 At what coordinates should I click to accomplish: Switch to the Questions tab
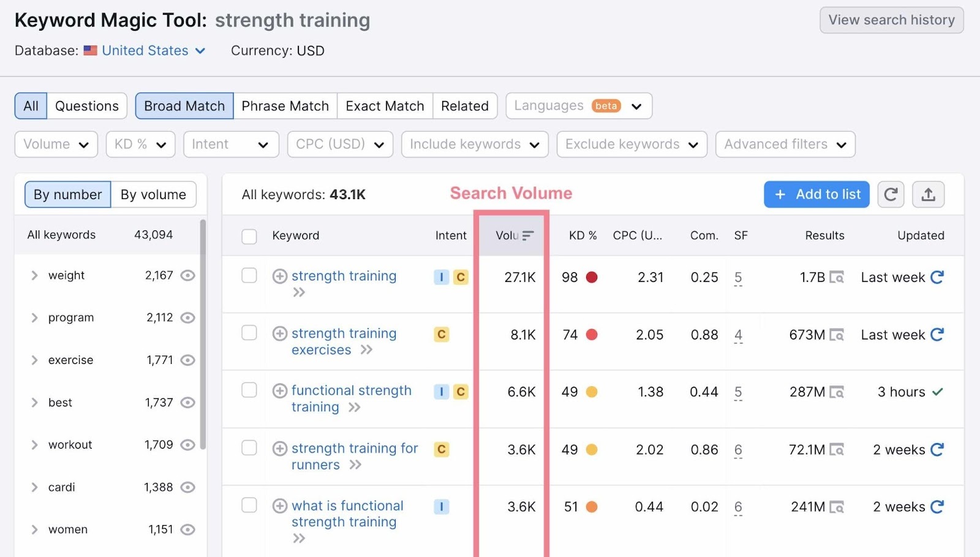(x=86, y=105)
